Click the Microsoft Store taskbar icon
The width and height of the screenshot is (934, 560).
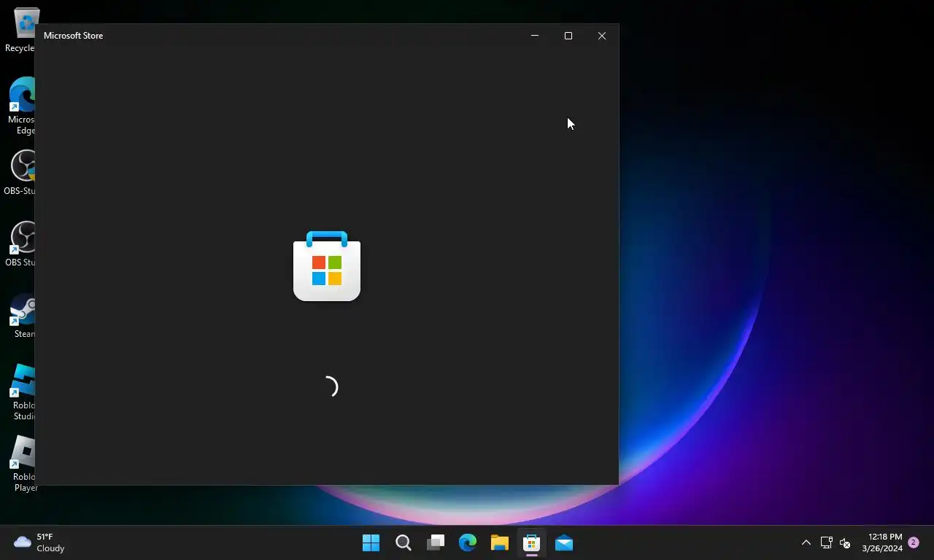(531, 542)
